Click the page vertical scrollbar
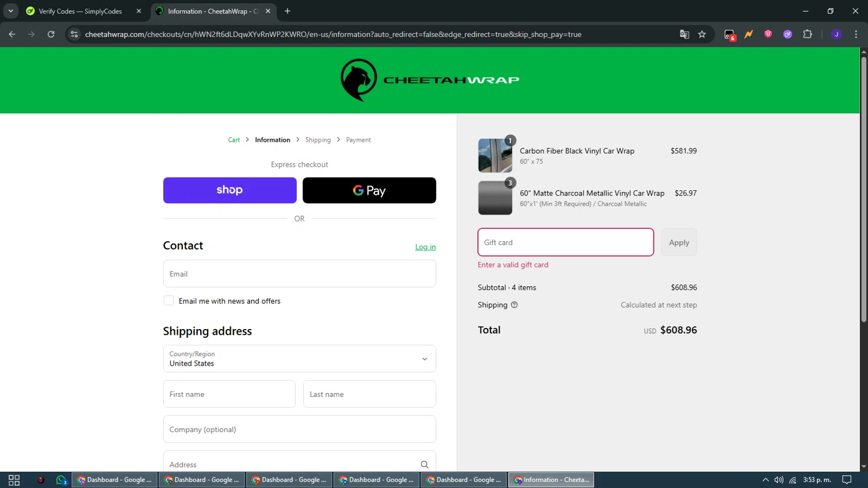Screen dimensions: 868x488 pos(863,188)
